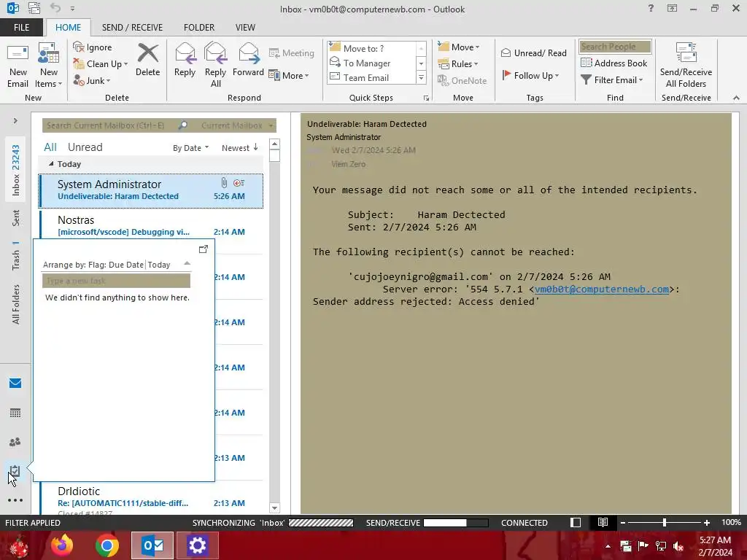This screenshot has width=747, height=560.
Task: Select the 'Move to: ?' quick step
Action: (x=371, y=48)
